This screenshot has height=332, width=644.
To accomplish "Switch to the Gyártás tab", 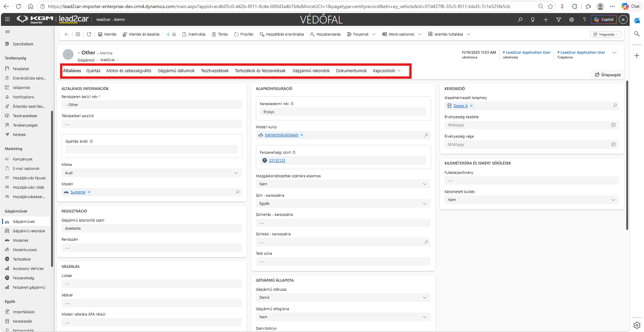I will point(93,71).
